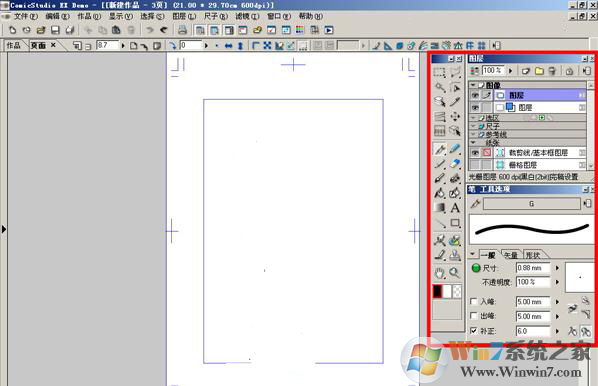This screenshot has width=598, height=386.
Task: Collapse the 图像 layer group
Action: pyautogui.click(x=473, y=85)
